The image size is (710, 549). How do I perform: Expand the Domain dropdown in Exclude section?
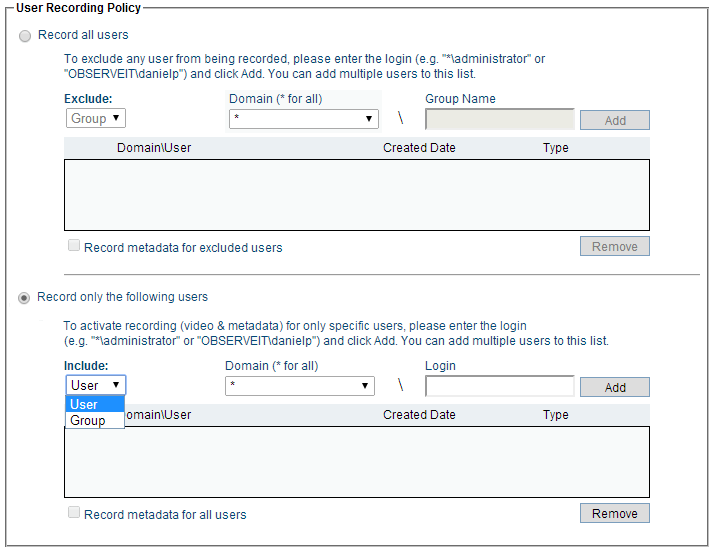coord(304,119)
